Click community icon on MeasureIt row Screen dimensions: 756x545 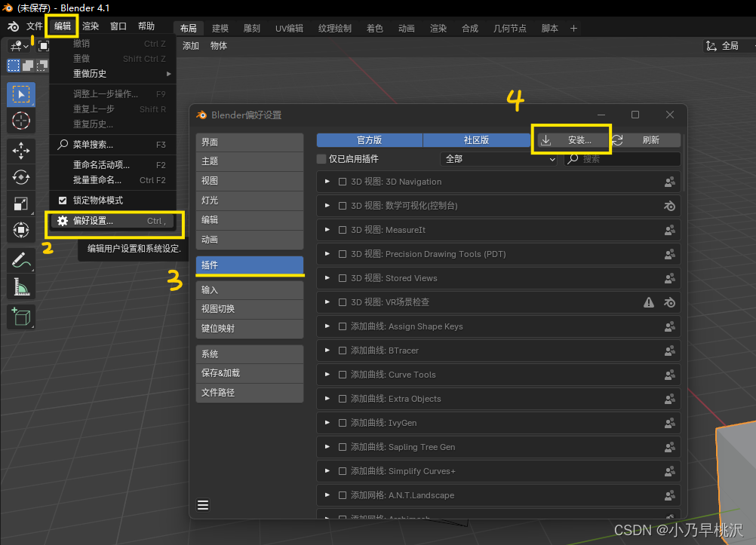tap(669, 231)
